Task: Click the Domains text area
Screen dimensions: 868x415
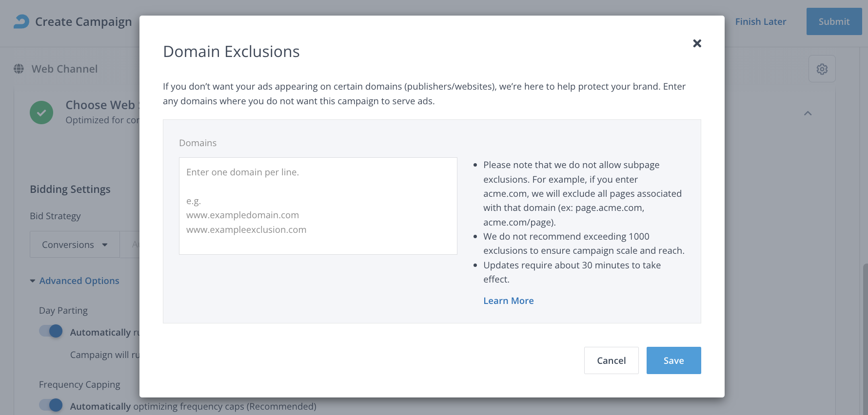Action: click(318, 206)
